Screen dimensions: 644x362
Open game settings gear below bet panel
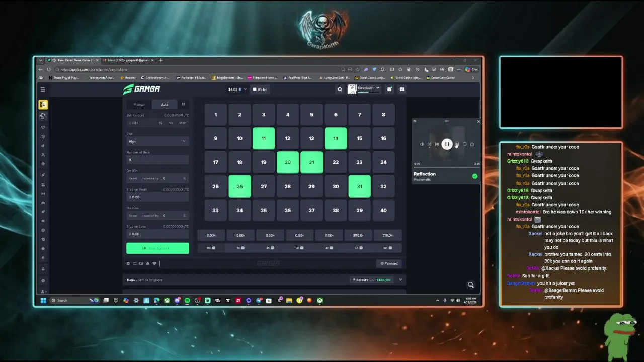(x=128, y=263)
